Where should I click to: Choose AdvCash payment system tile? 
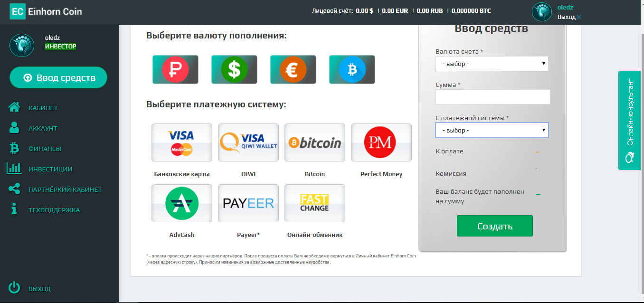point(182,203)
